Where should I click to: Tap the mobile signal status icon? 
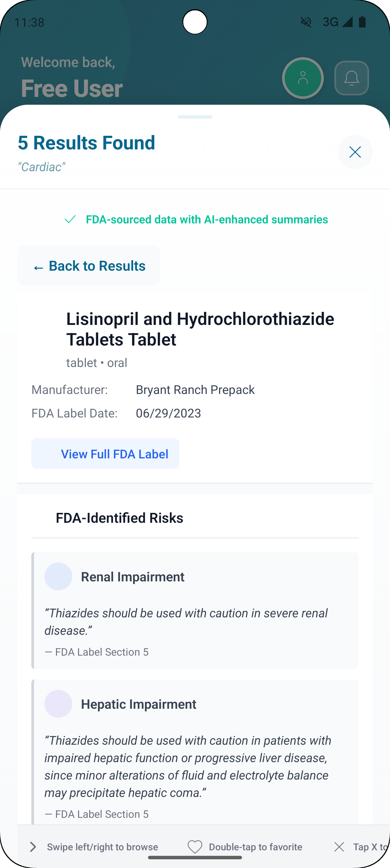pos(347,22)
